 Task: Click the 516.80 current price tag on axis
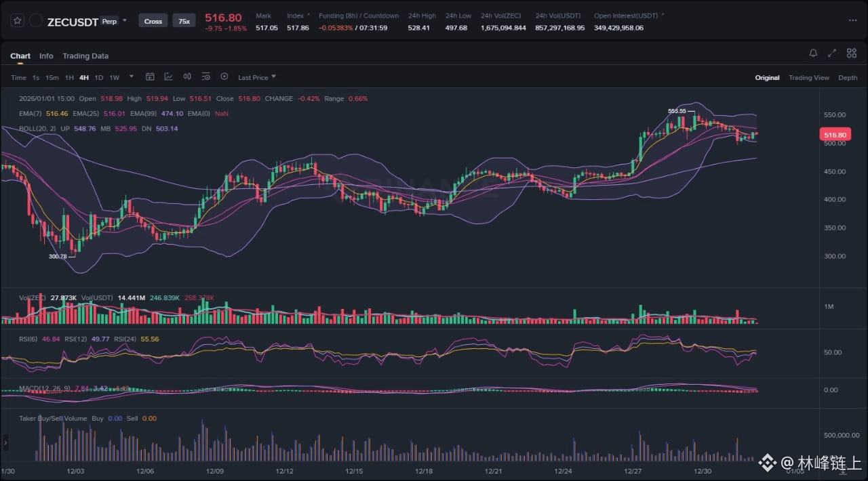[835, 135]
